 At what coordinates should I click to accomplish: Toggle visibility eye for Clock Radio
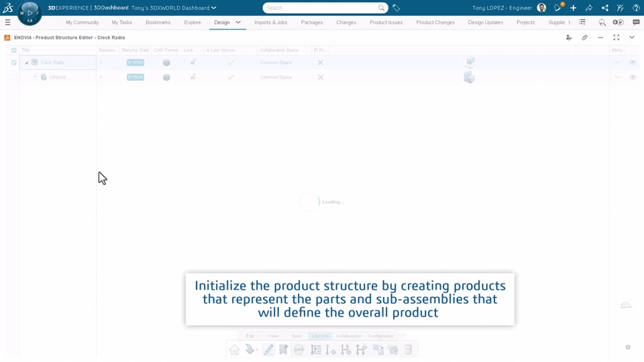pos(633,62)
